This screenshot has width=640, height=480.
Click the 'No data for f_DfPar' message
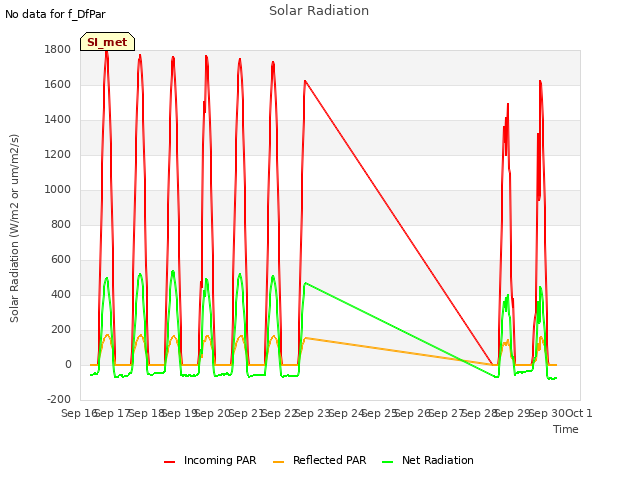tap(55, 14)
